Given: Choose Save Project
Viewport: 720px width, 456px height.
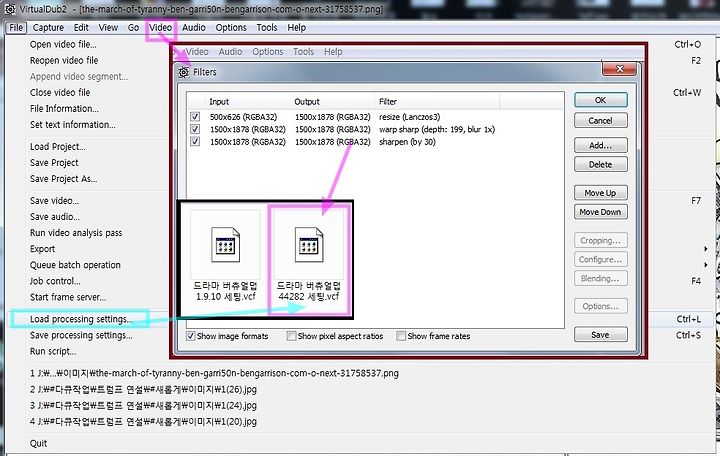Looking at the screenshot, I should click(x=54, y=163).
